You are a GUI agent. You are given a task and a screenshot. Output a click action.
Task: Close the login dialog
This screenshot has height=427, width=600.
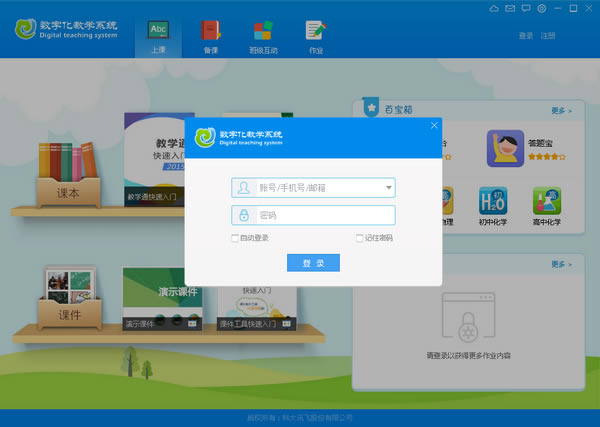pos(434,125)
